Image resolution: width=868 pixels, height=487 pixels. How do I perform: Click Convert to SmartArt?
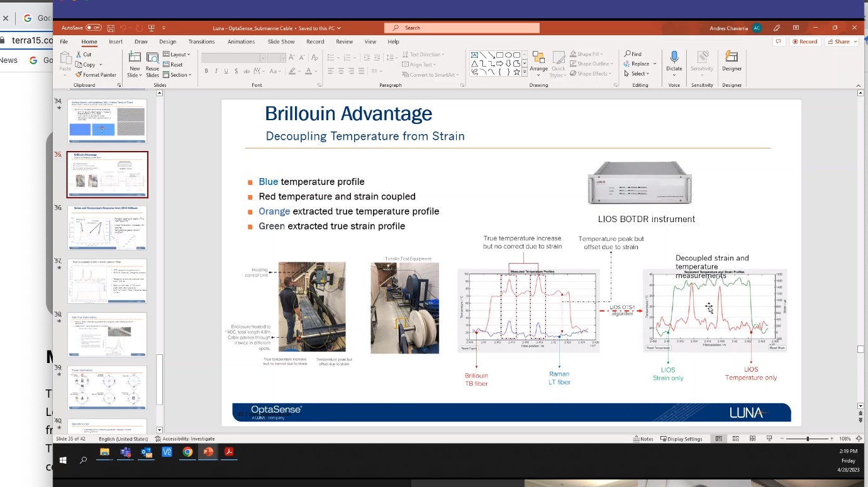pyautogui.click(x=431, y=75)
